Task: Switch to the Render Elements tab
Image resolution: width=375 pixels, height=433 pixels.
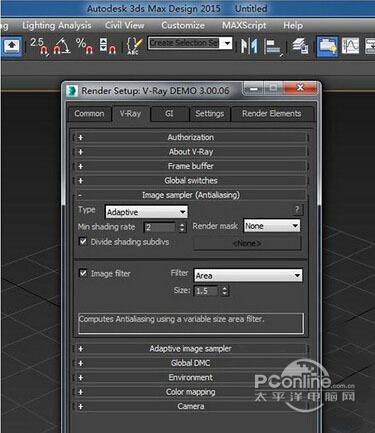Action: [272, 114]
